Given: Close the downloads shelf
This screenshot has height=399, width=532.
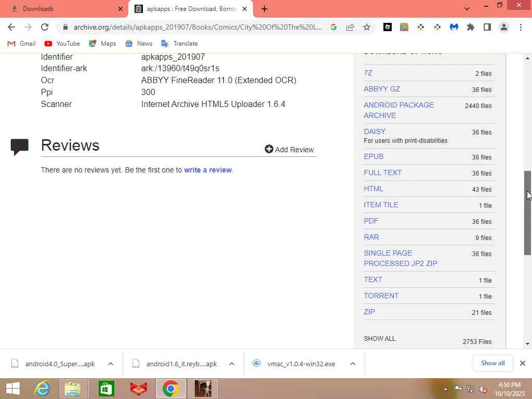Looking at the screenshot, I should [523, 363].
